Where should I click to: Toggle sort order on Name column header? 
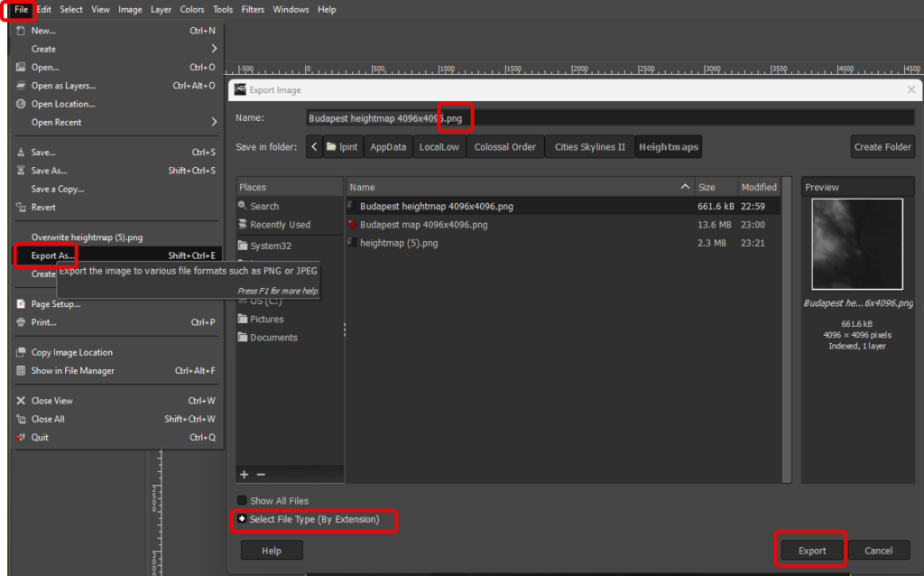pos(519,187)
